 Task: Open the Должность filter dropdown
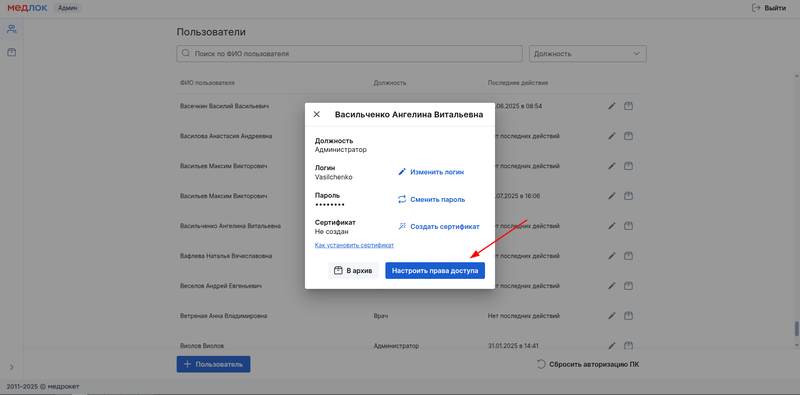588,54
